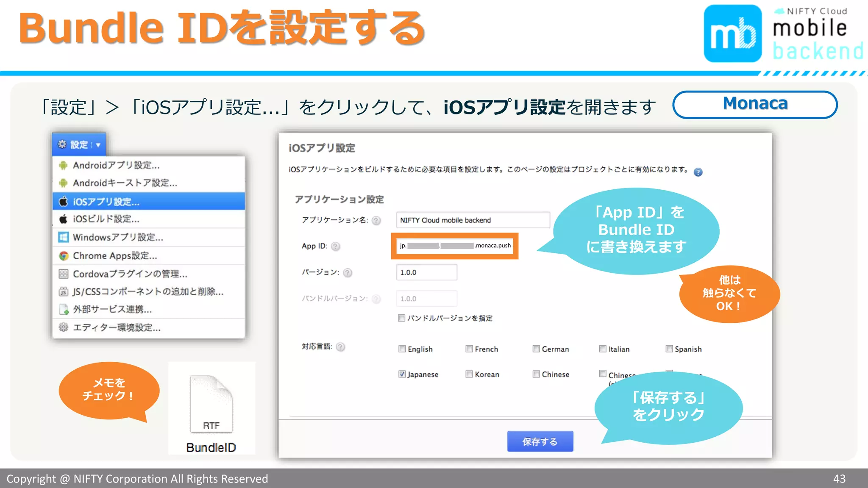Viewport: 868px width, 488px height.
Task: Click the Apple icon beside iOSアプリ設定
Action: [x=63, y=201]
